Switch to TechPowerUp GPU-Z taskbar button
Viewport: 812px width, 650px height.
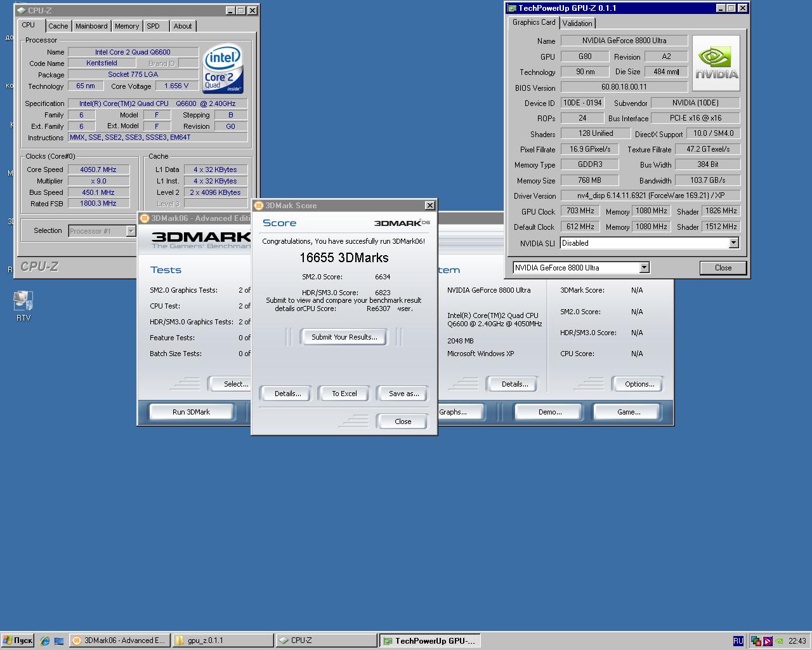pos(430,640)
